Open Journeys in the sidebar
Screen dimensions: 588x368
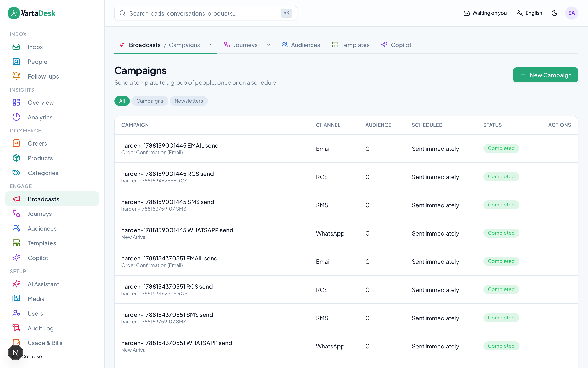tap(52, 214)
